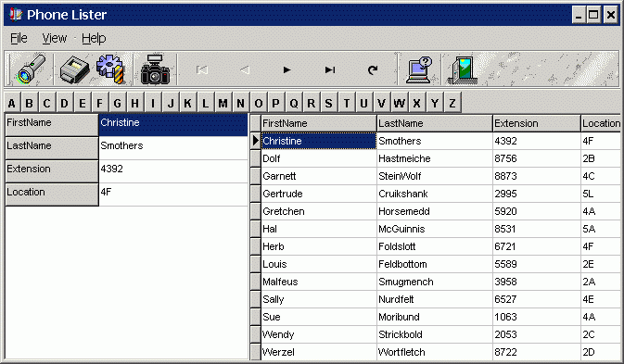Viewport: 624px width, 364px height.
Task: Click the camera snapshot icon
Action: [x=155, y=69]
